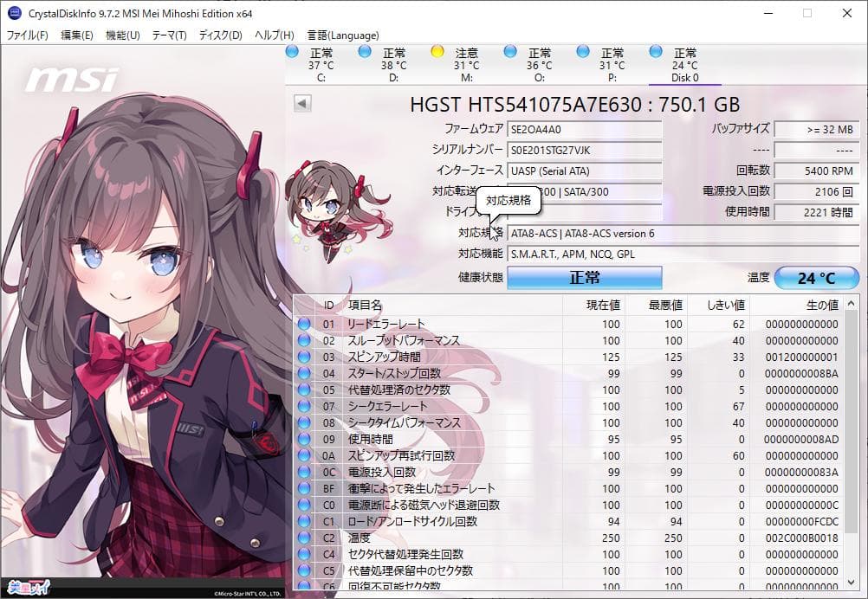Screen dimensions: 868x599
Task: Click status orb for row C0 磁気ヘッド退避回数
Action: [x=304, y=505]
